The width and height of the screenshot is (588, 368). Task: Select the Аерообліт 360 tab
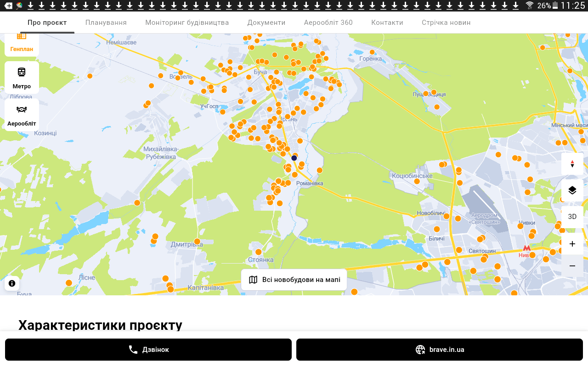pos(328,23)
